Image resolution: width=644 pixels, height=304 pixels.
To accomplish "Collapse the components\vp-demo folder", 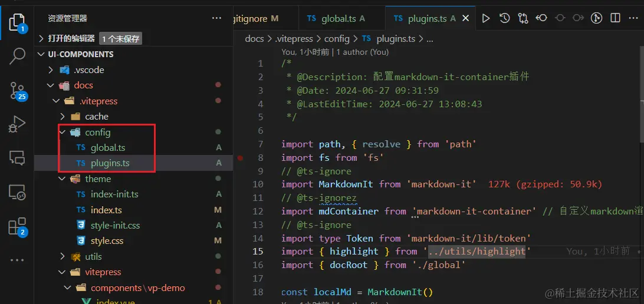I will click(x=68, y=288).
